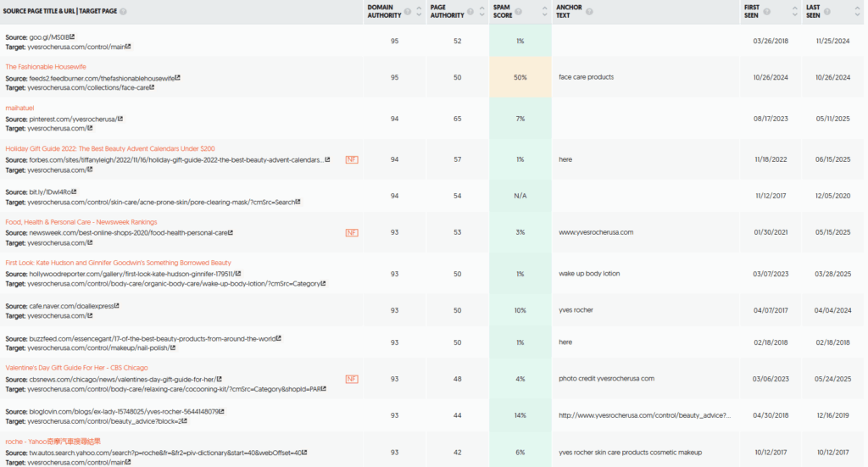Open the Last Seen help tooltip icon

coord(827,12)
